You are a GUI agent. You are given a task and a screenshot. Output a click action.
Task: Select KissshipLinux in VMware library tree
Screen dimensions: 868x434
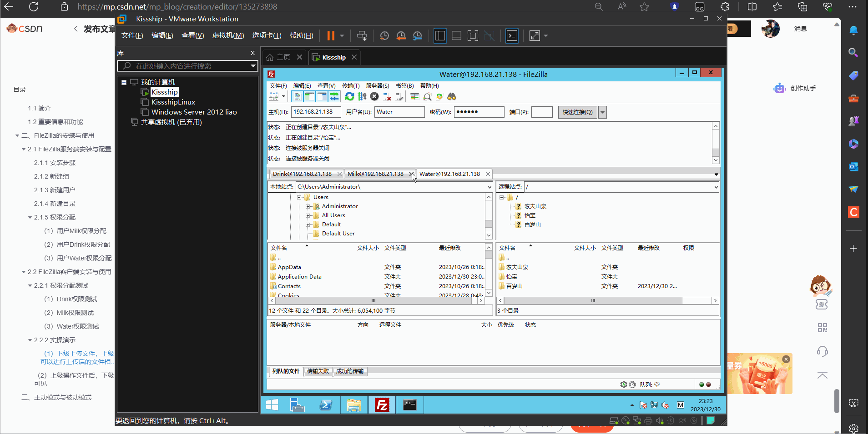(x=173, y=102)
